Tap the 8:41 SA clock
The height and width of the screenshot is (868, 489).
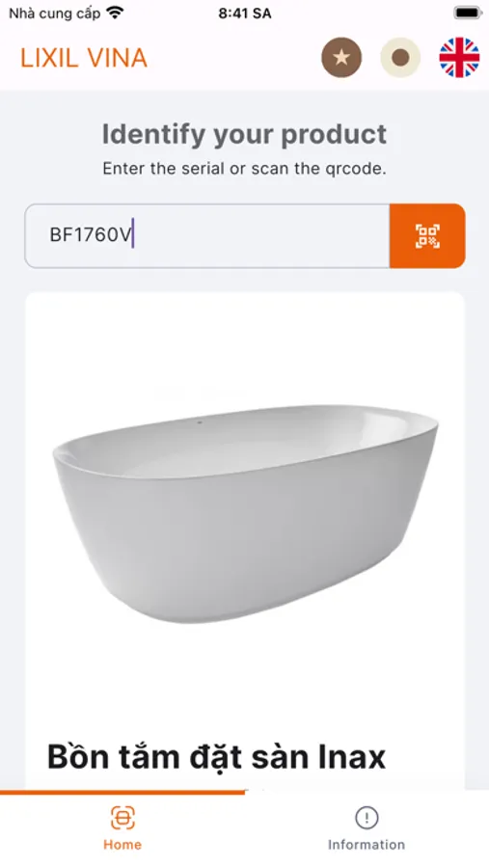click(x=245, y=14)
